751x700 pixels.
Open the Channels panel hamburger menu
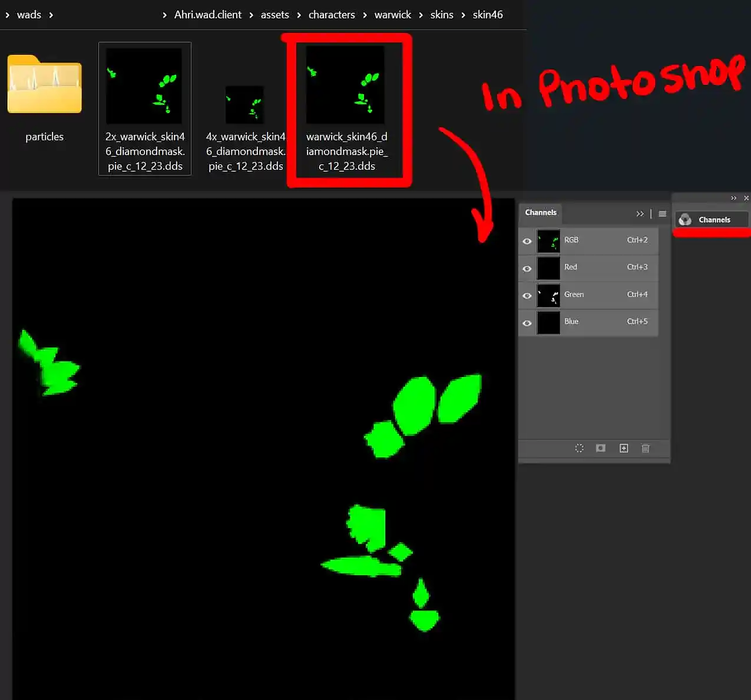click(662, 213)
